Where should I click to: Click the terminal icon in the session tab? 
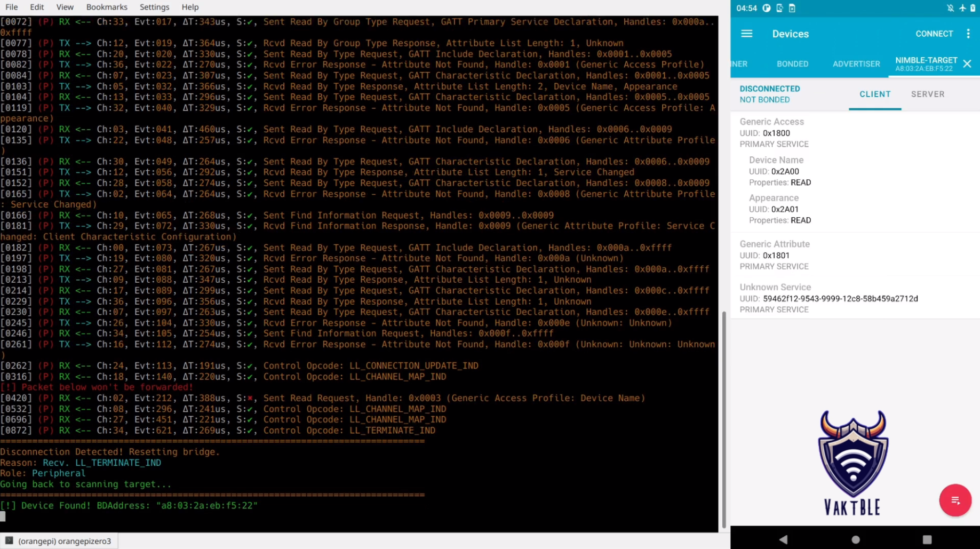(9, 540)
